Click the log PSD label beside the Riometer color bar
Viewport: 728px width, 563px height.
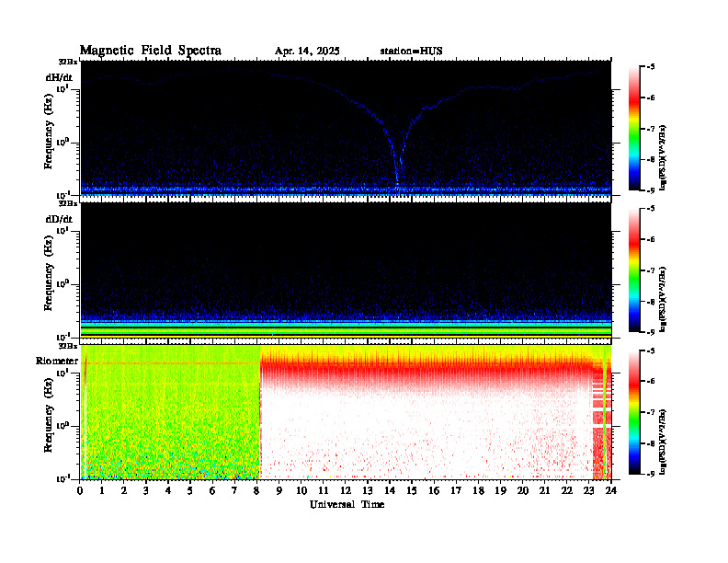point(663,441)
